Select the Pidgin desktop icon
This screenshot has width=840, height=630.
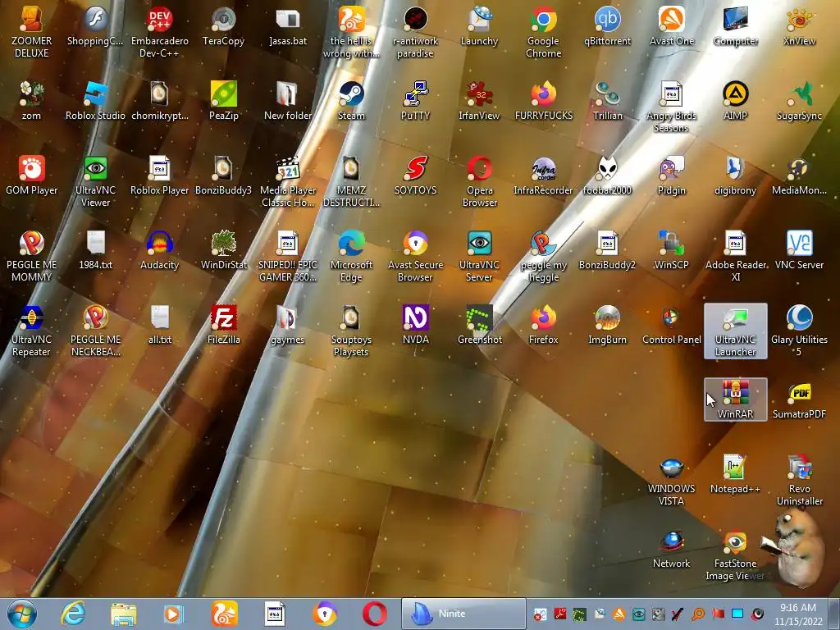671,176
